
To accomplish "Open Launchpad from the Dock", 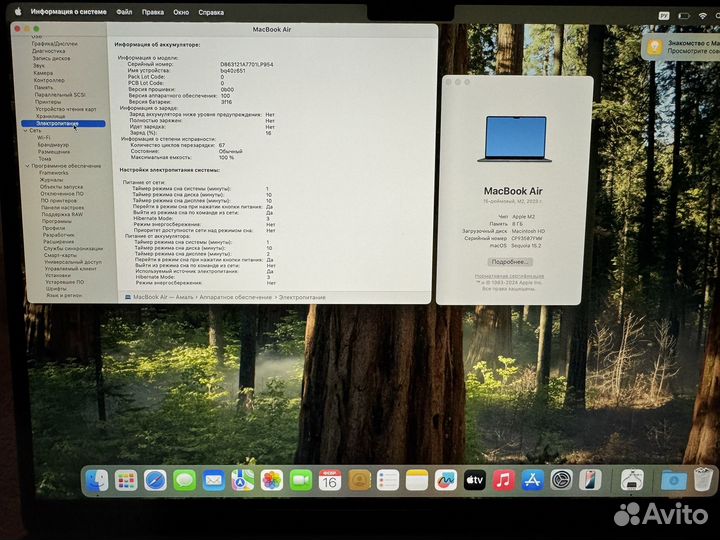I will (x=126, y=481).
